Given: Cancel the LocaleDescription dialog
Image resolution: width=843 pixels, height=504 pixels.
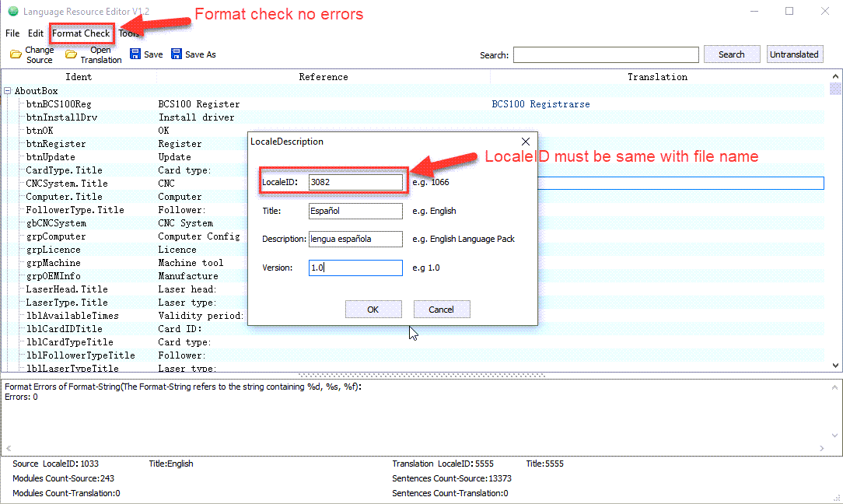Looking at the screenshot, I should click(x=442, y=310).
